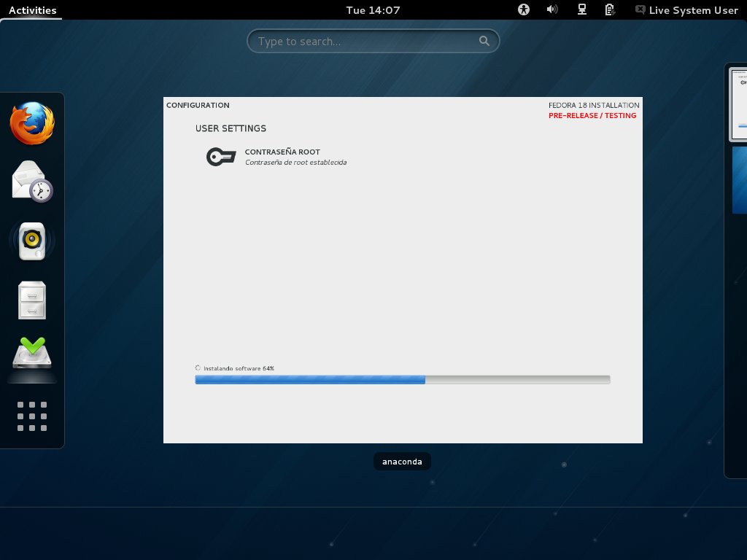Open the Tue 14:07 clock calendar
The image size is (747, 560).
coord(373,10)
